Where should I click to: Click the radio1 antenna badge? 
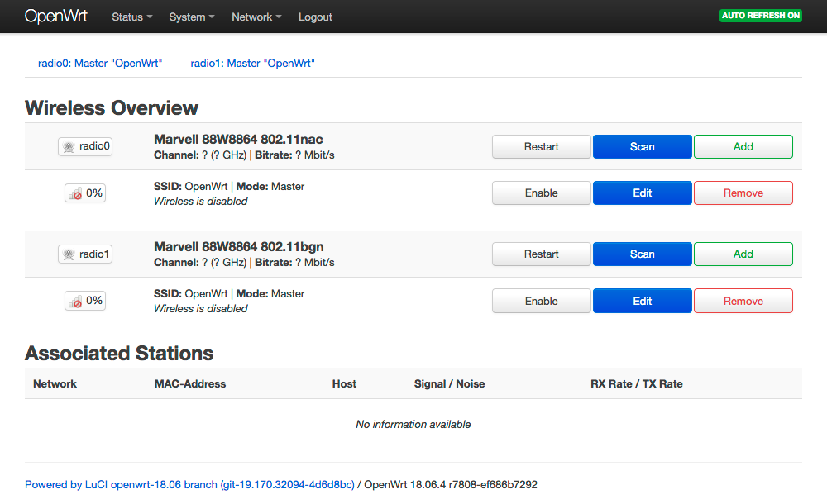point(85,254)
